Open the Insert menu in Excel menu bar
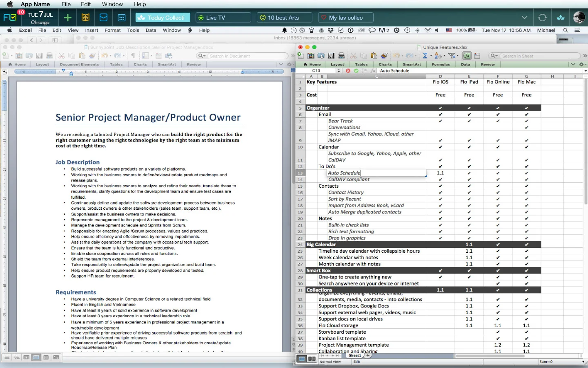588x368 pixels. click(91, 30)
